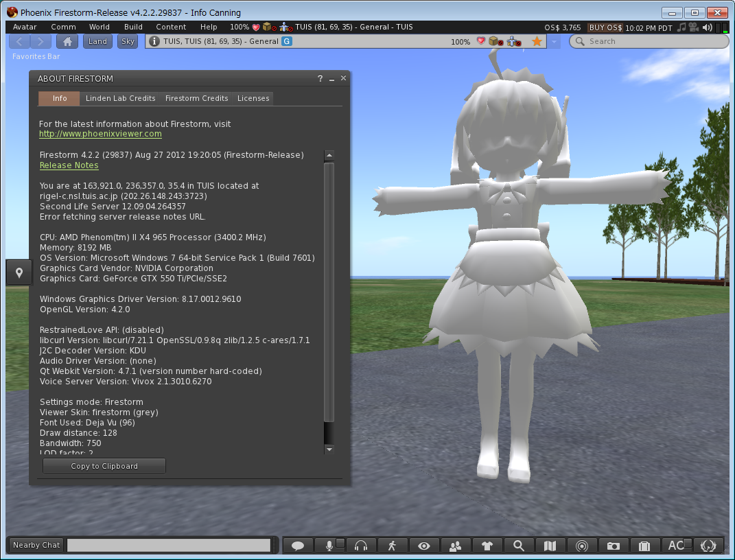
Task: Click the OS$ 3,765 balance
Action: coord(563,27)
